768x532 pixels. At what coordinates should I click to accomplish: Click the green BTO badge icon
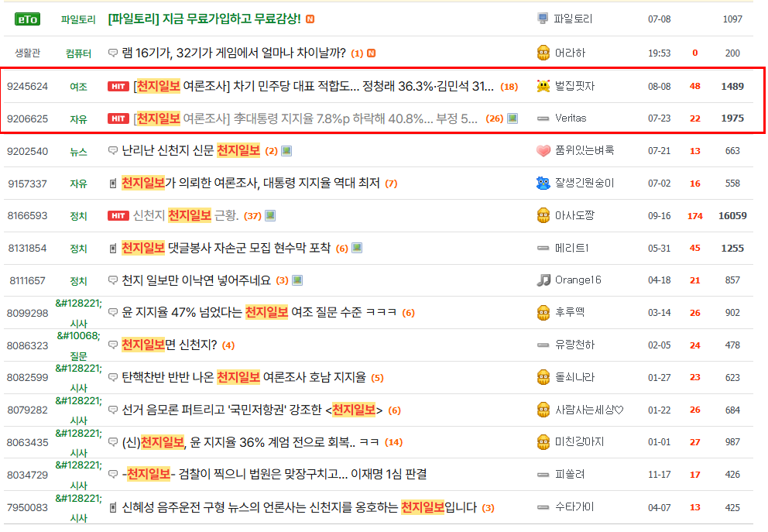click(27, 19)
